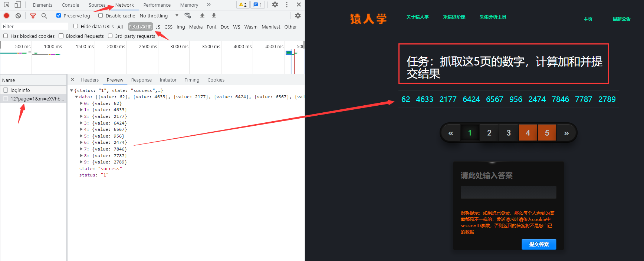
Task: Go to page 2 in pagination
Action: 489,133
